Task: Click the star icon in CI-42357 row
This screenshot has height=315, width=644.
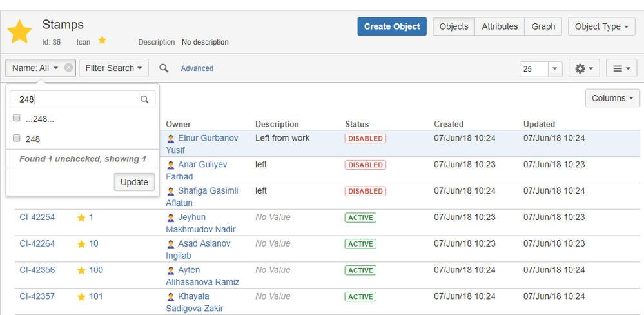Action: [x=81, y=296]
